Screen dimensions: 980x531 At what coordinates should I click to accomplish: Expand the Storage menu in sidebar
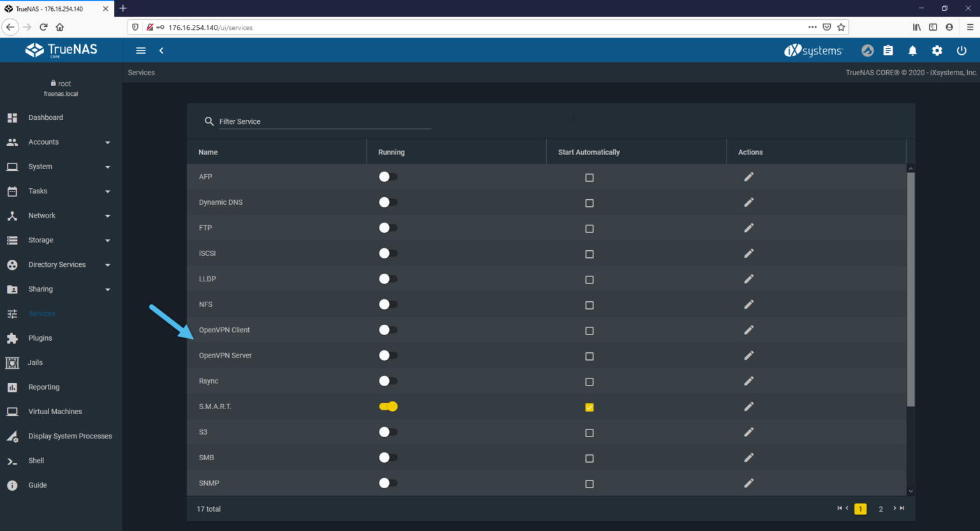click(61, 240)
